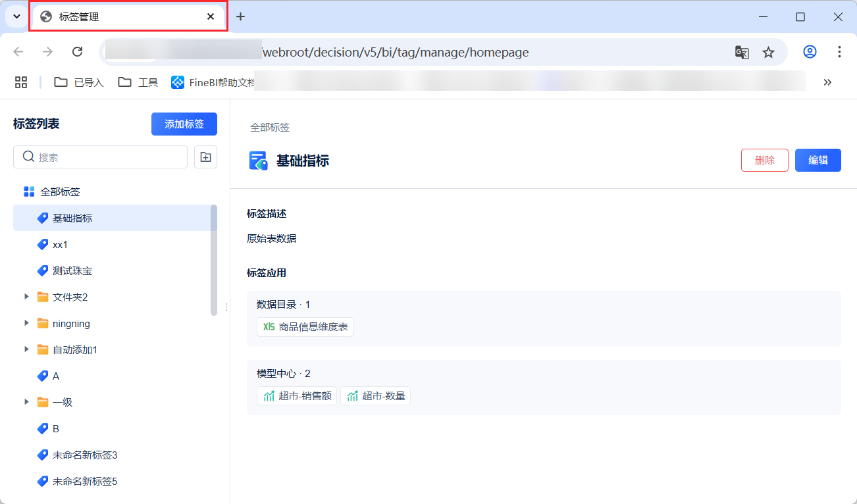Click the tag icon beside 未命名新标签3

pos(43,455)
